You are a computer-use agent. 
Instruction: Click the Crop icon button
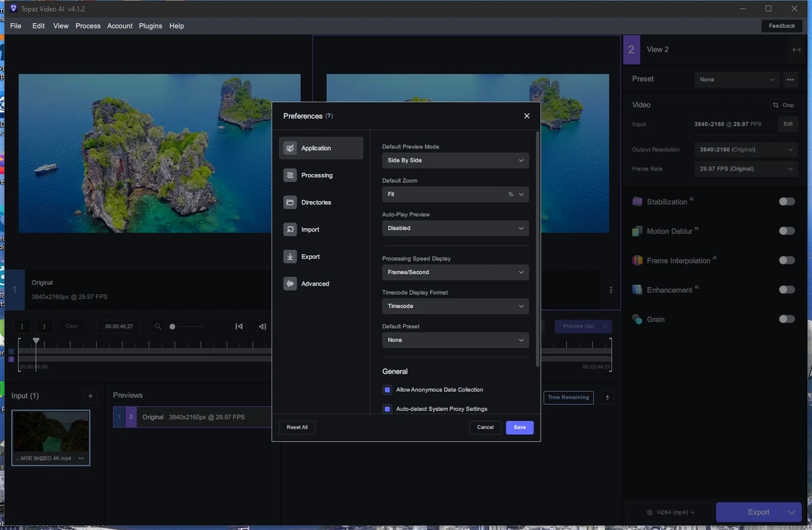point(784,105)
